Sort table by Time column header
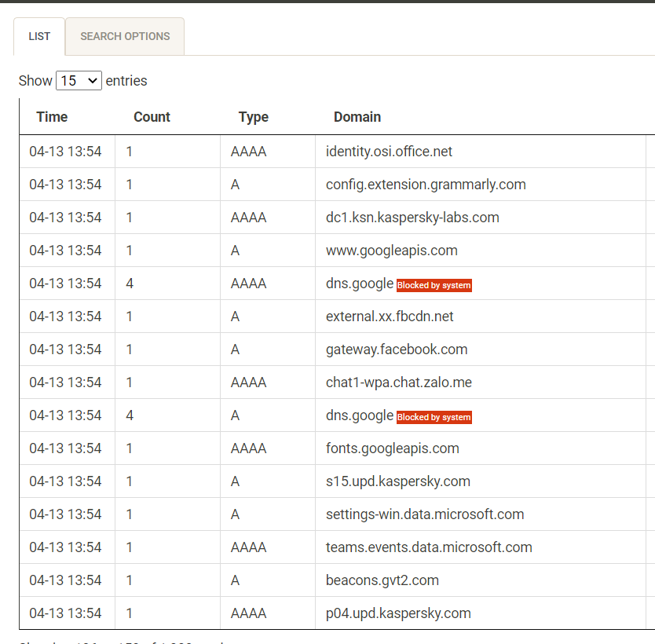655x644 pixels. [x=52, y=117]
